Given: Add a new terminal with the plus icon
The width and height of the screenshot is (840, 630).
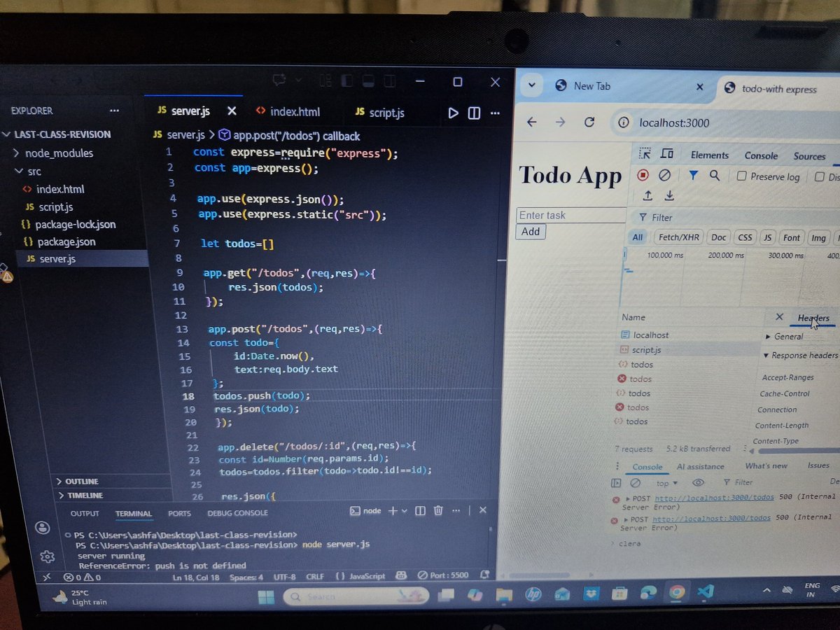Looking at the screenshot, I should point(393,511).
